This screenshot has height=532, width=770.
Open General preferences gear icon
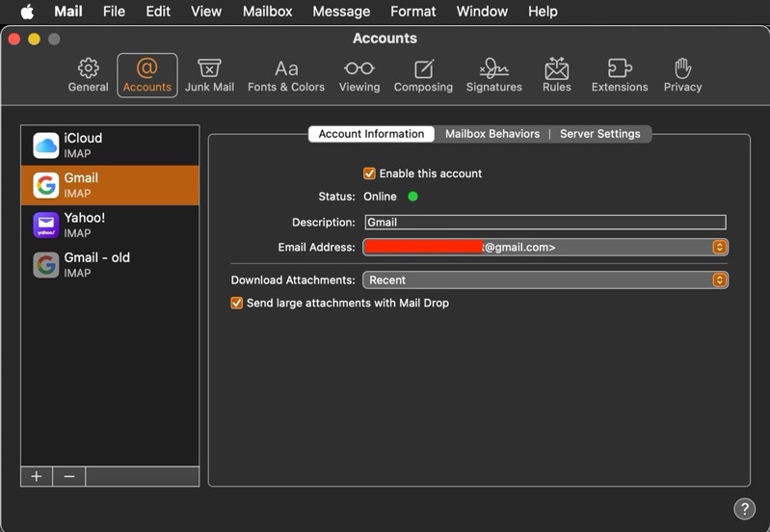point(88,67)
